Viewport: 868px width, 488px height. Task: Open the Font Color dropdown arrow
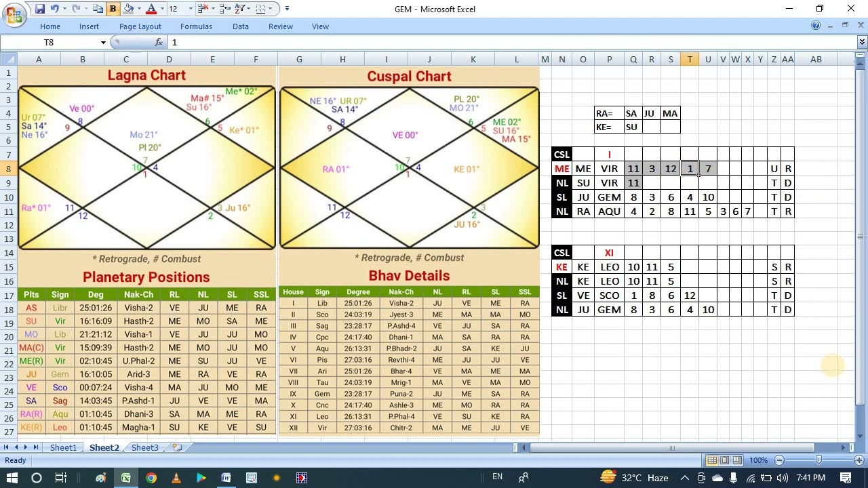click(x=161, y=9)
